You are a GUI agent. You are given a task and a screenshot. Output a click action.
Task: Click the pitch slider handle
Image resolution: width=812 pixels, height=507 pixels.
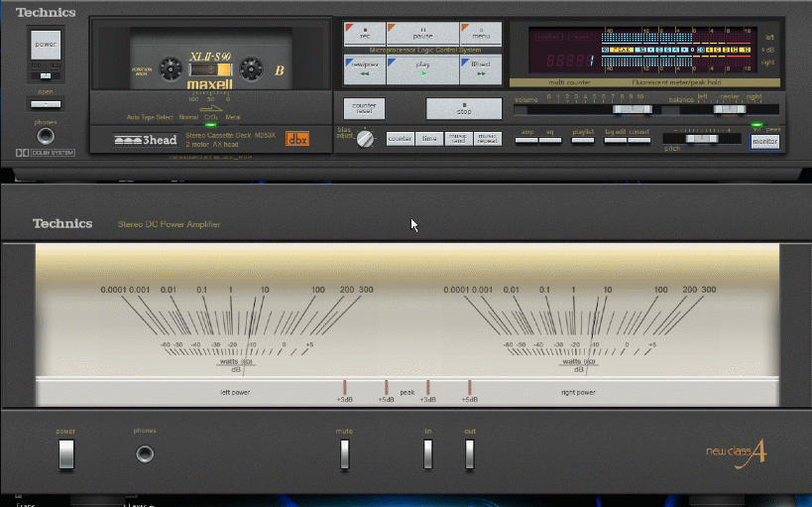[702, 139]
